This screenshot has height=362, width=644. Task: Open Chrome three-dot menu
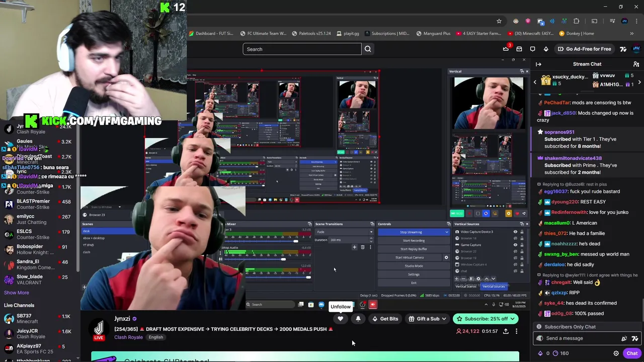[636, 21]
